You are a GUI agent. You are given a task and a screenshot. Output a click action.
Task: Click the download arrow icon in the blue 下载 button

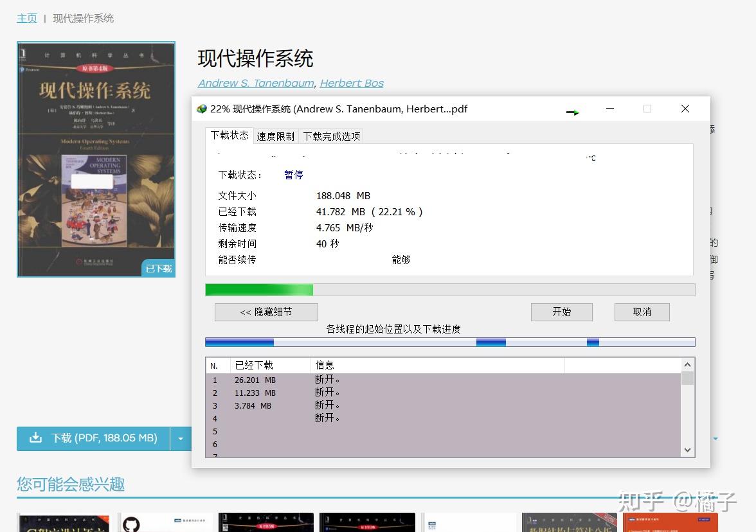(35, 438)
